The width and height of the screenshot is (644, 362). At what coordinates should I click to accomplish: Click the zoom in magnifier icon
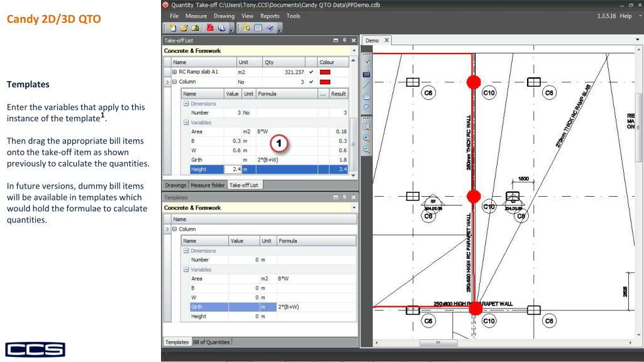click(367, 138)
